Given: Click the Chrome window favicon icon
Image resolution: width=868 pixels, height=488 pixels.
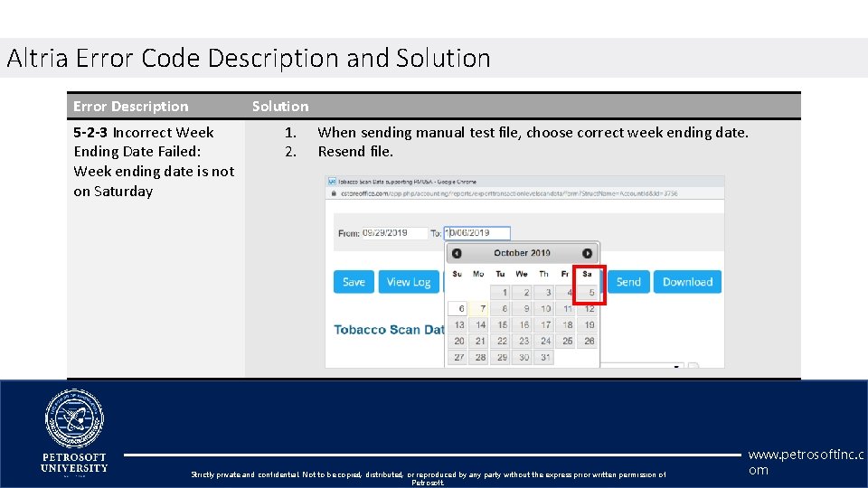Looking at the screenshot, I should click(332, 182).
